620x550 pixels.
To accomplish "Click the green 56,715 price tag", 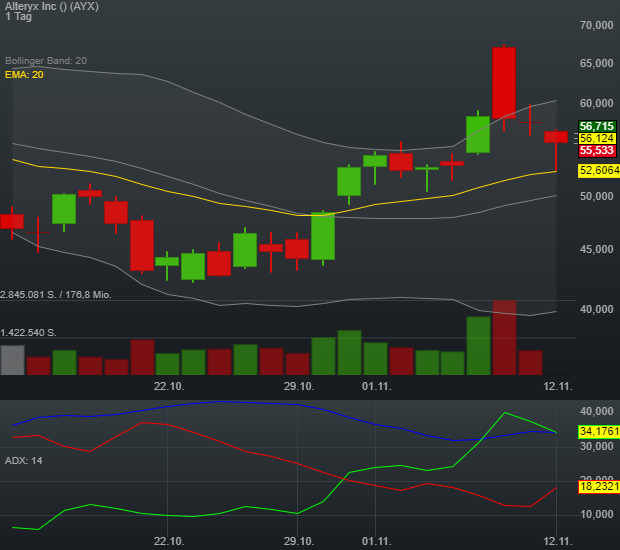I will tap(597, 126).
